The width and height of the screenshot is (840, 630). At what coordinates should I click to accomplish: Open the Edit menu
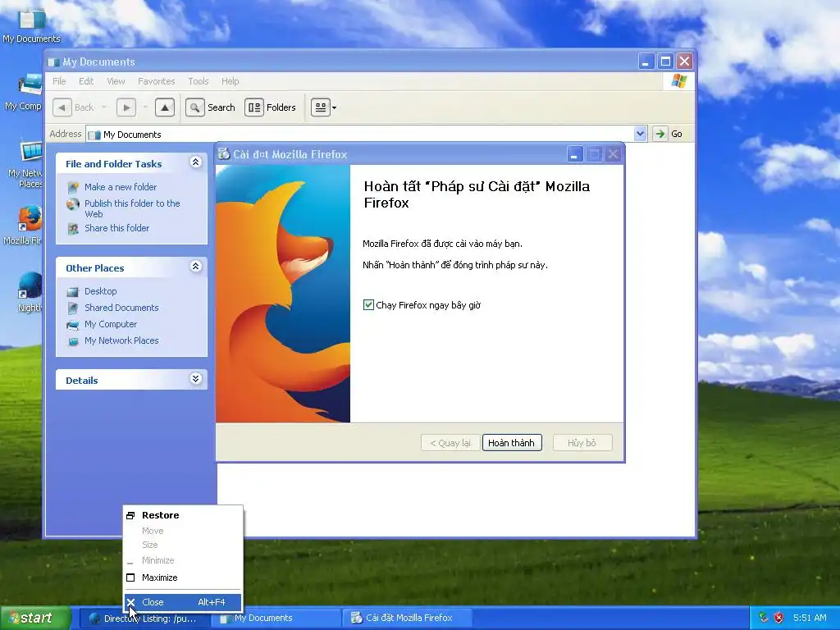86,81
